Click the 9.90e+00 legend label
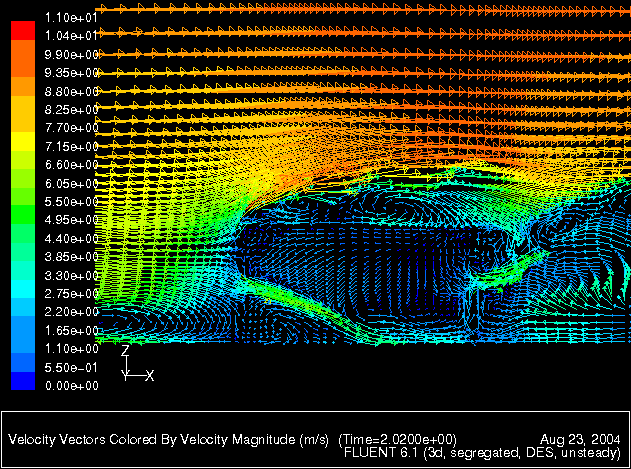The width and height of the screenshot is (631, 469). coord(72,54)
